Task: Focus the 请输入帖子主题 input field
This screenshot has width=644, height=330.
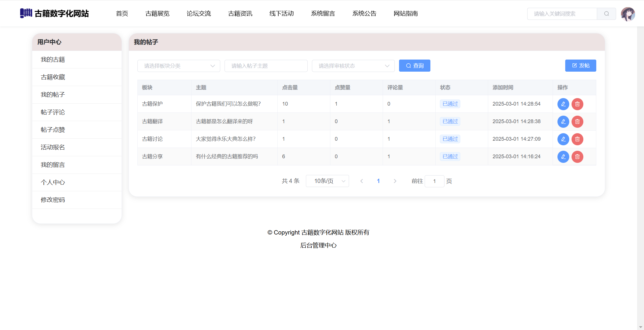Action: point(266,66)
